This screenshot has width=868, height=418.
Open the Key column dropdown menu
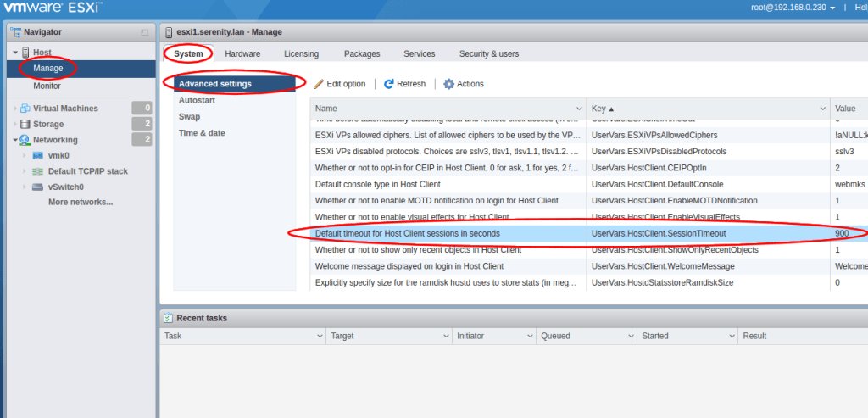(822, 109)
